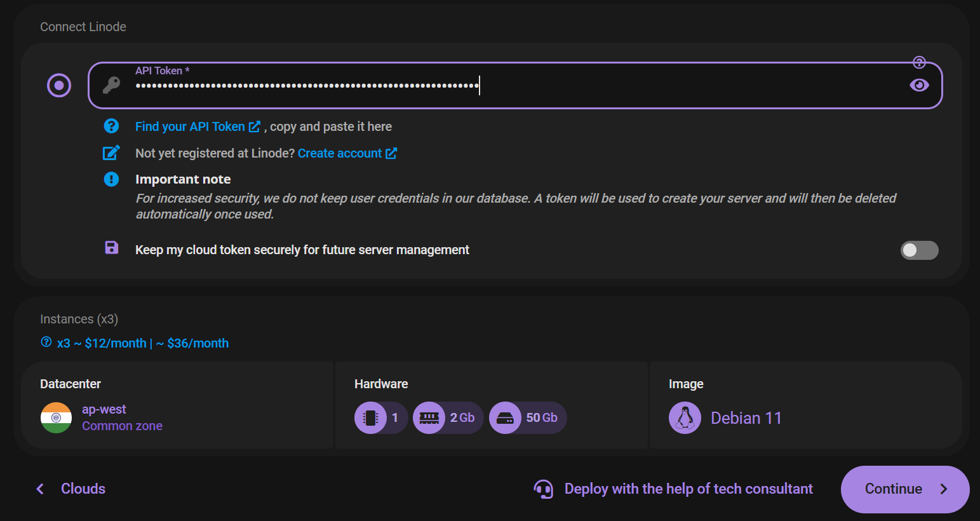Open help icon above the token field

[x=919, y=62]
